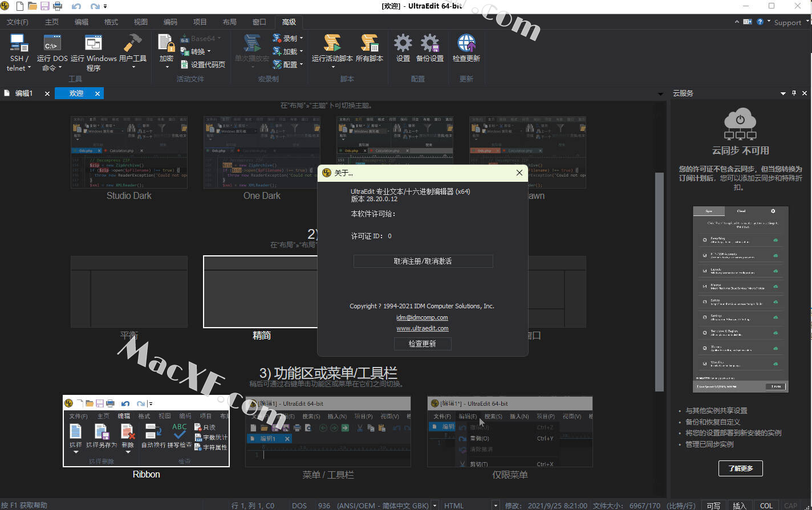Screen dimensions: 812x510
Task: Click 检查更新 button in About dialog
Action: pos(423,344)
